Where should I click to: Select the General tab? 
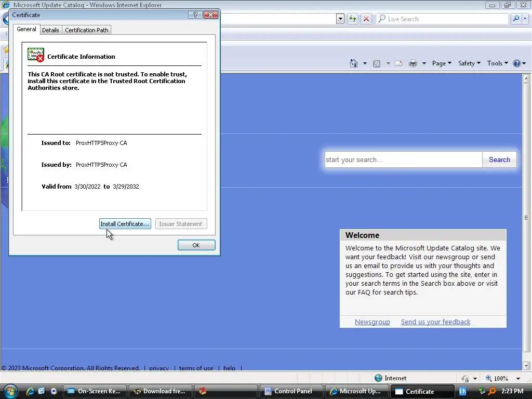(x=26, y=29)
